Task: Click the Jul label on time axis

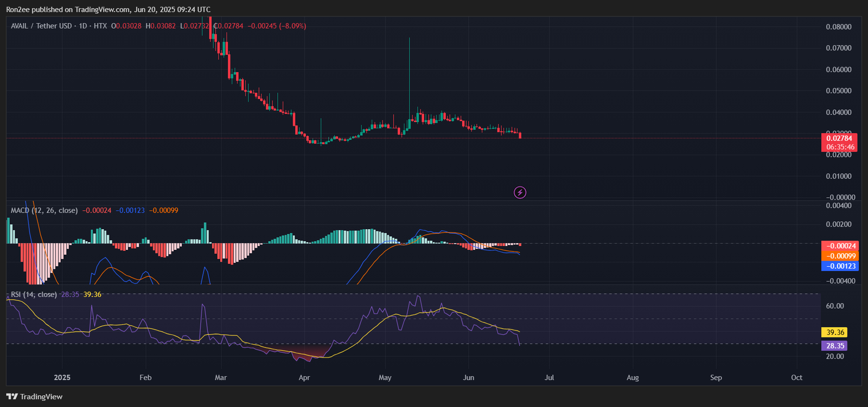Action: pos(550,377)
